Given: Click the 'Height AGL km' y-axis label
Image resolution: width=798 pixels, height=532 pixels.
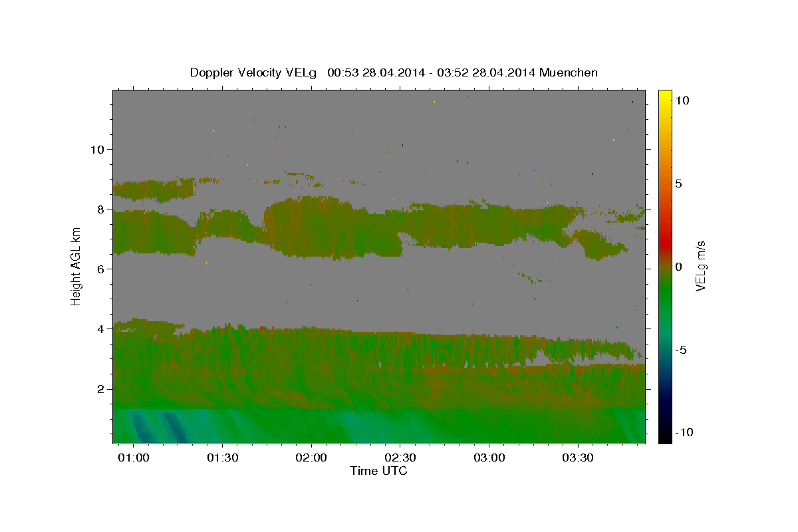Looking at the screenshot, I should [76, 266].
